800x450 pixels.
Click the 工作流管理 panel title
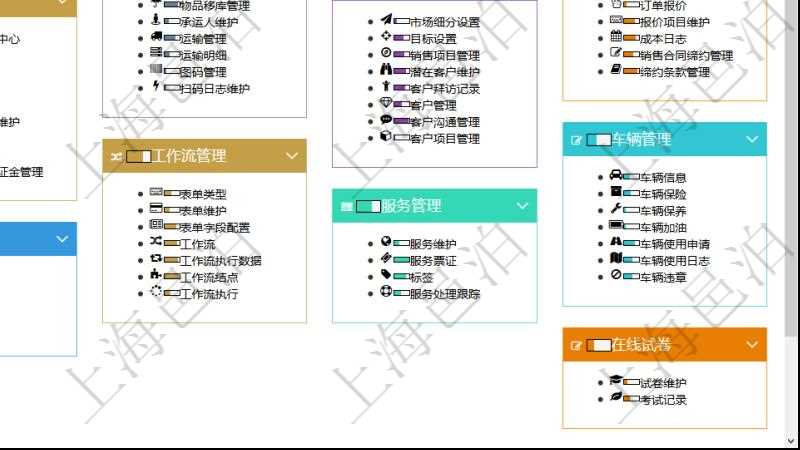(x=189, y=156)
